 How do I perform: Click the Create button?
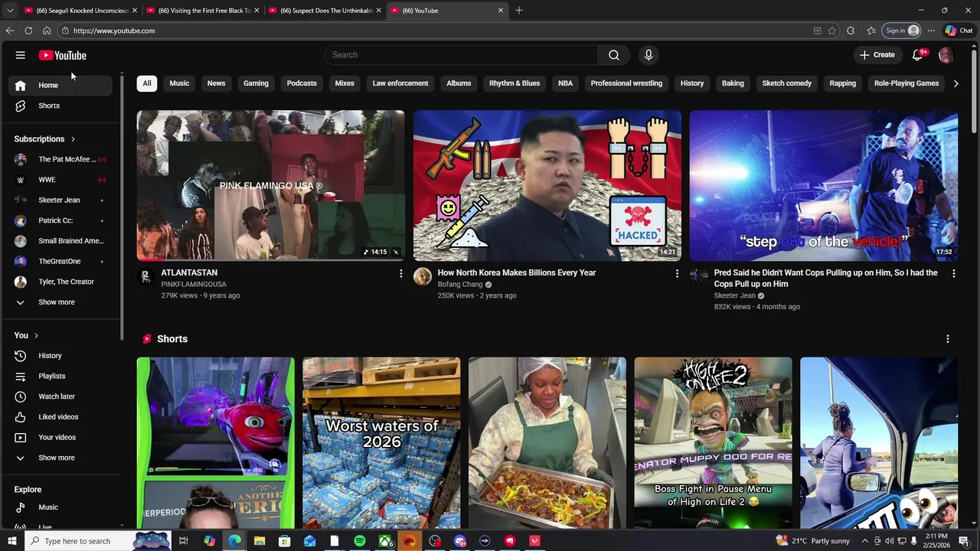[877, 55]
